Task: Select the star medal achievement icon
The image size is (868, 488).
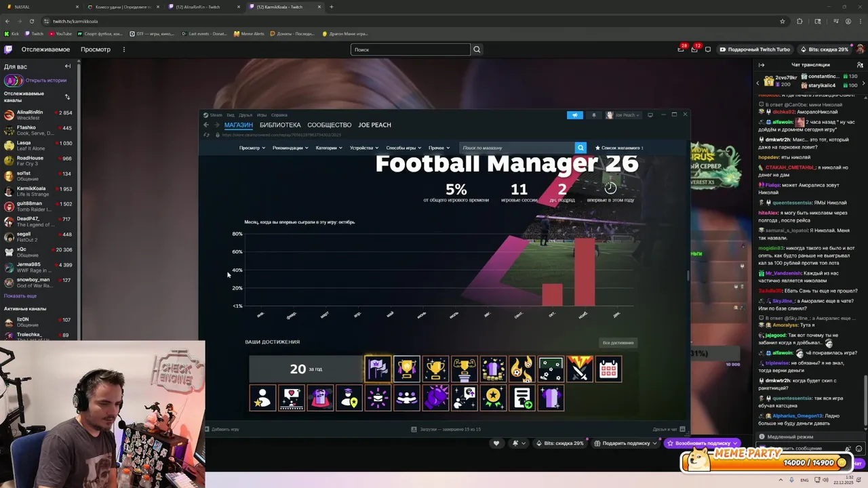Action: tap(493, 398)
